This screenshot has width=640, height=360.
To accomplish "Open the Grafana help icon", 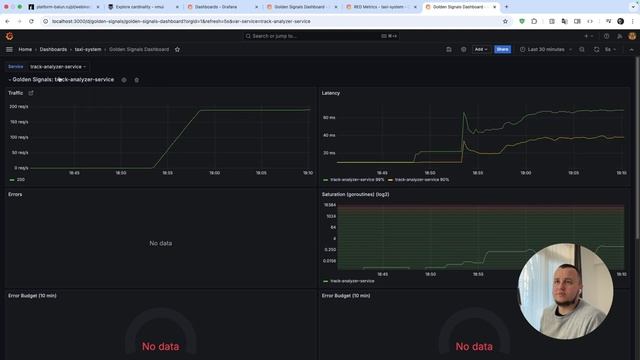I will coord(607,36).
